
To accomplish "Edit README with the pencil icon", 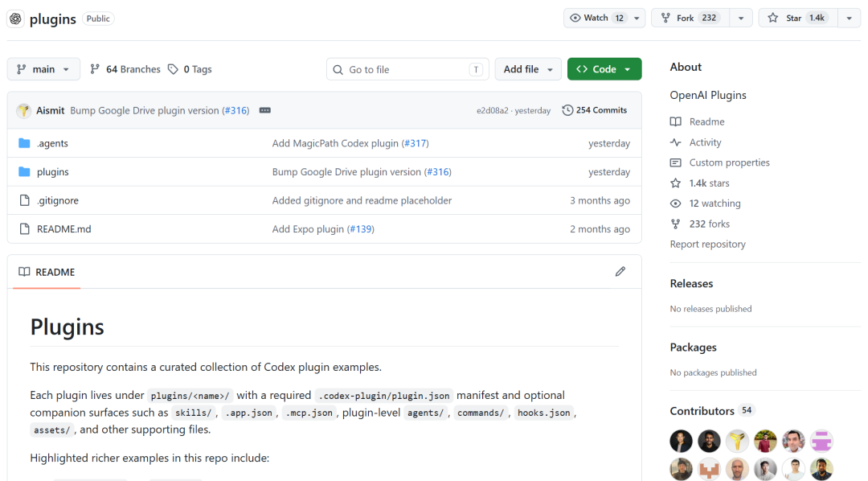I will pyautogui.click(x=620, y=272).
